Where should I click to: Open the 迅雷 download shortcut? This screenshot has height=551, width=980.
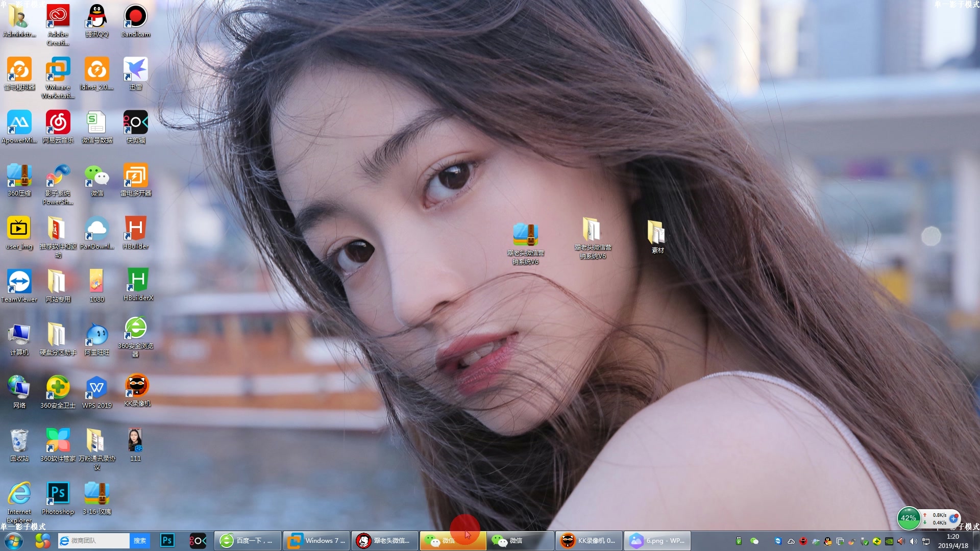pos(135,74)
